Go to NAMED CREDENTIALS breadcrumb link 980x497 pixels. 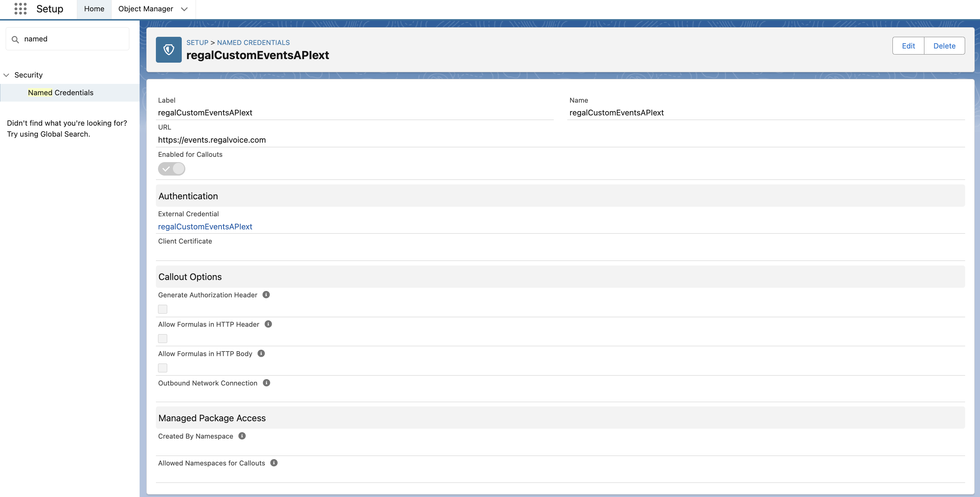(253, 42)
